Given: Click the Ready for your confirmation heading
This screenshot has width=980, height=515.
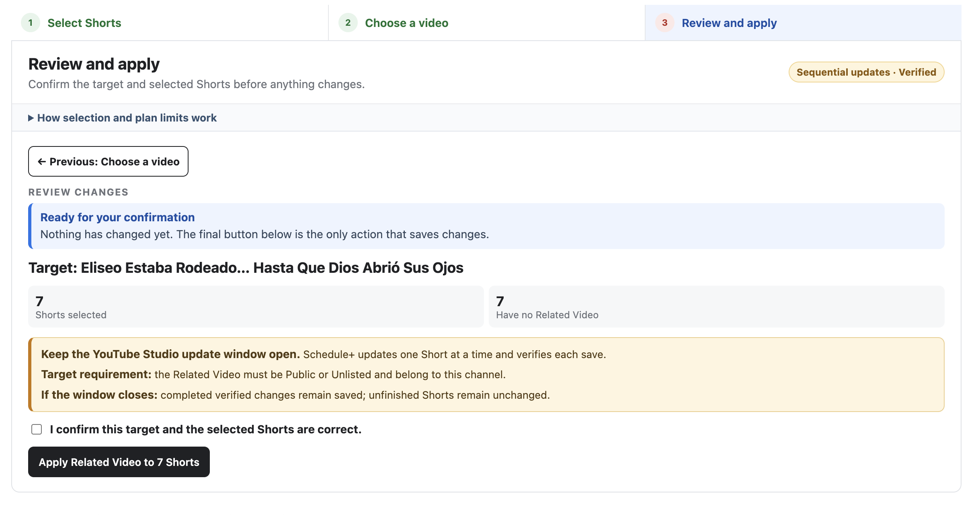Looking at the screenshot, I should pyautogui.click(x=117, y=217).
